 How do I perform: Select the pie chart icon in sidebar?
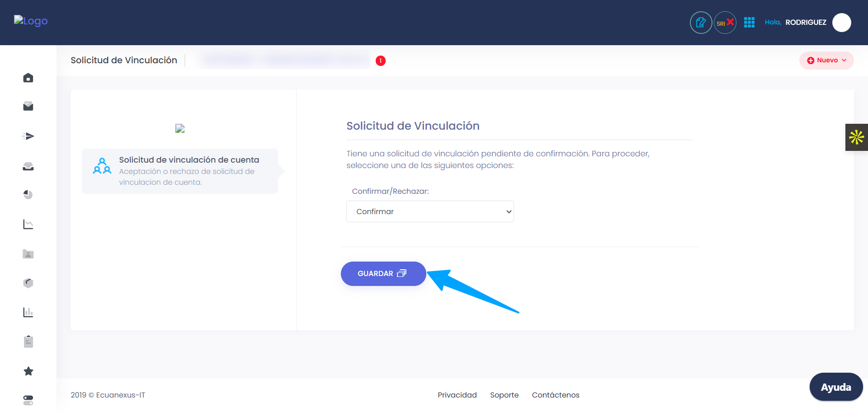28,195
